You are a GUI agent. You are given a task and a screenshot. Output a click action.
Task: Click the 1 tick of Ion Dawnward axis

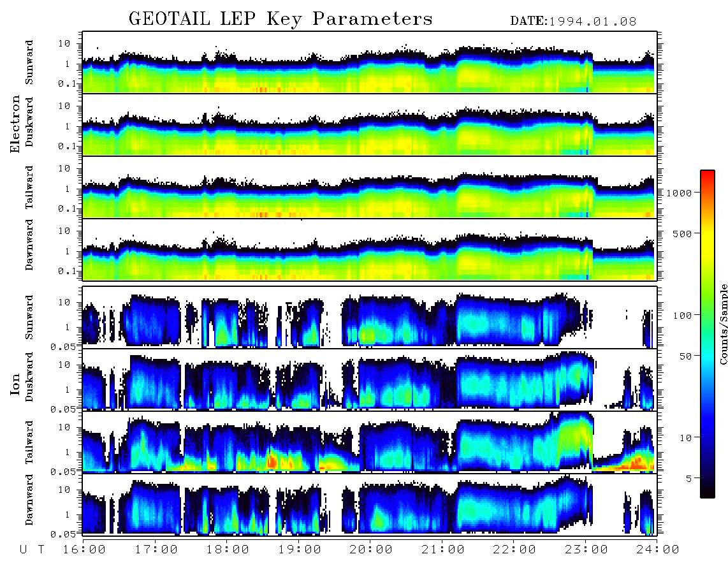pyautogui.click(x=68, y=514)
